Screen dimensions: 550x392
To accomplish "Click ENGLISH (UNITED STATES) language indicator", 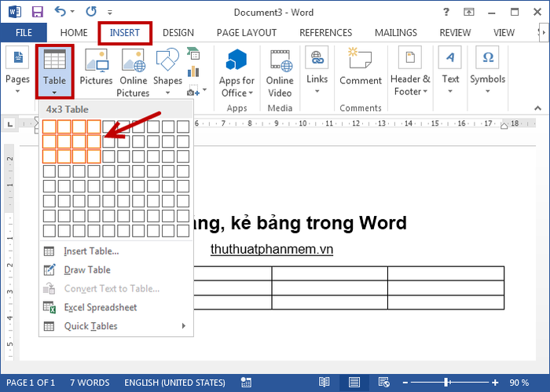I will pos(174,383).
